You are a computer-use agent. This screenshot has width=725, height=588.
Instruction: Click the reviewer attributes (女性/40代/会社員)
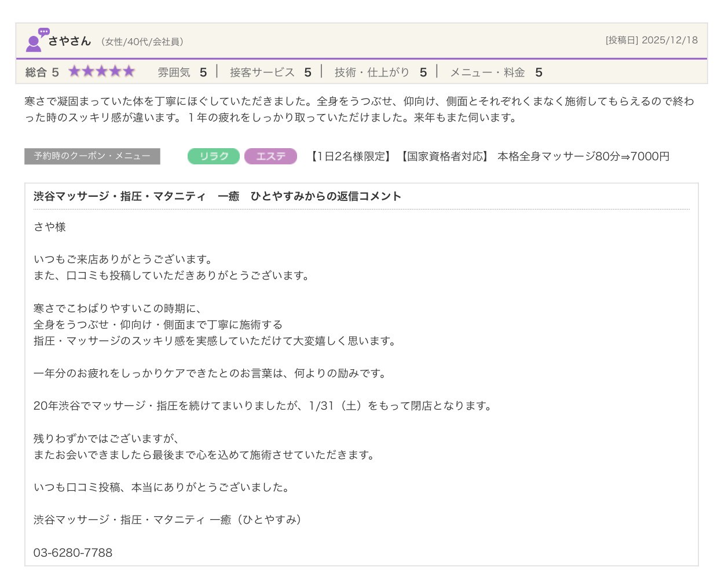[142, 42]
